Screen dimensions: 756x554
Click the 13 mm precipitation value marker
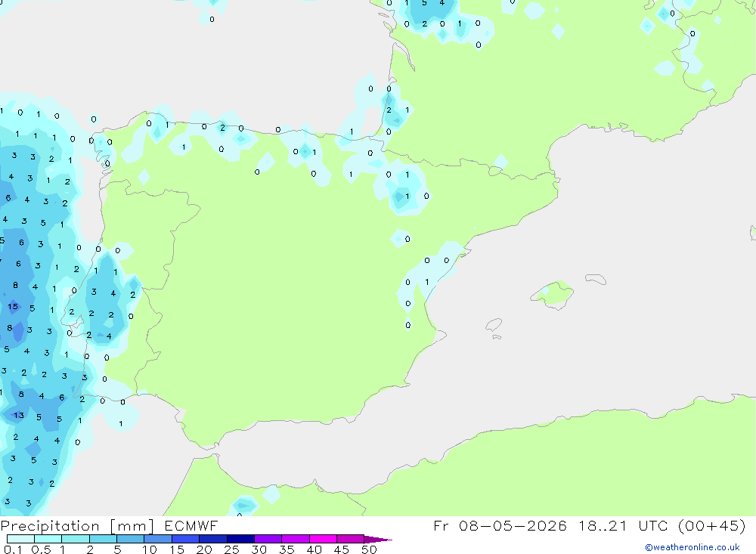(19, 415)
